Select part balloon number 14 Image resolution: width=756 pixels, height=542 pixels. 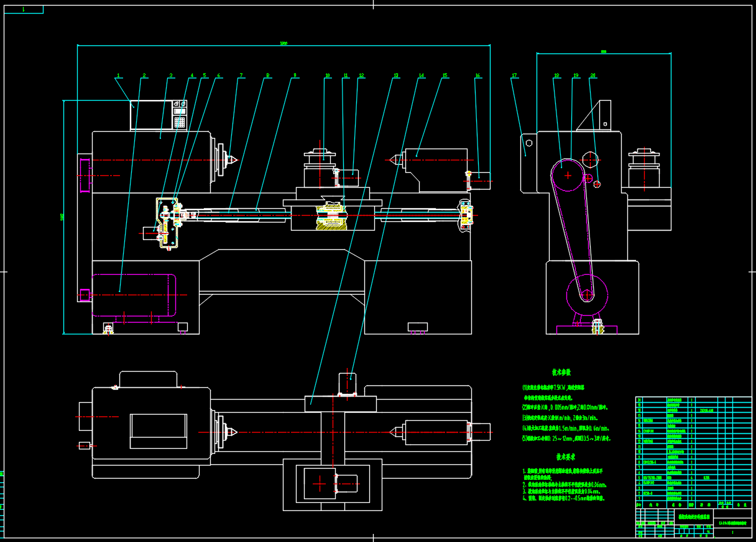pos(421,75)
